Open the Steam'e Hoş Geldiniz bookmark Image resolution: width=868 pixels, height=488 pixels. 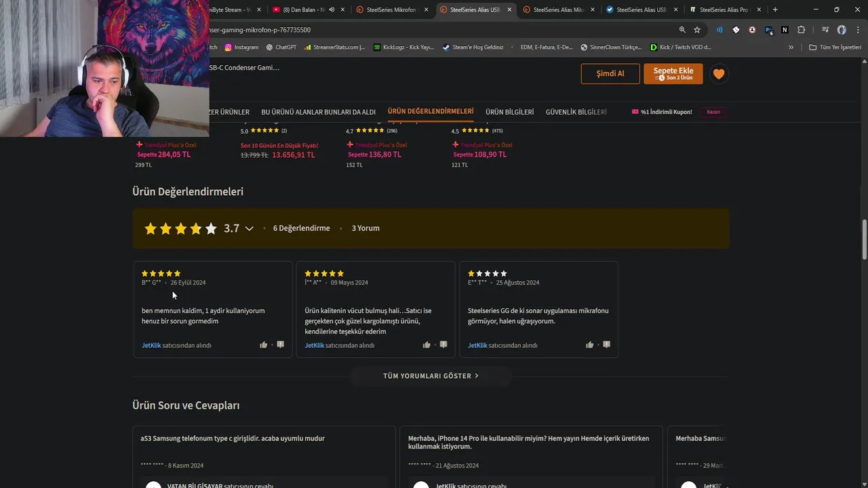473,47
